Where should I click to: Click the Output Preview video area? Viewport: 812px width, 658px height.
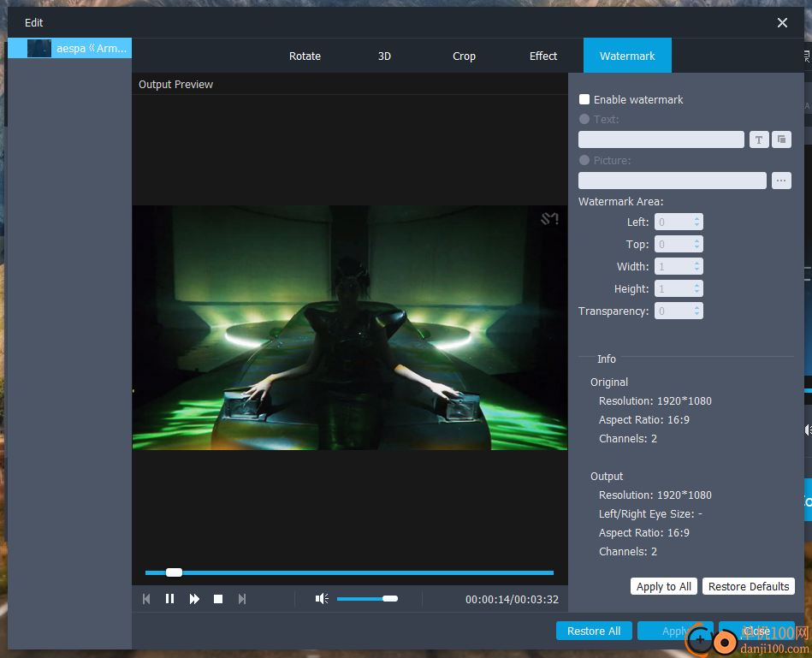click(x=350, y=328)
